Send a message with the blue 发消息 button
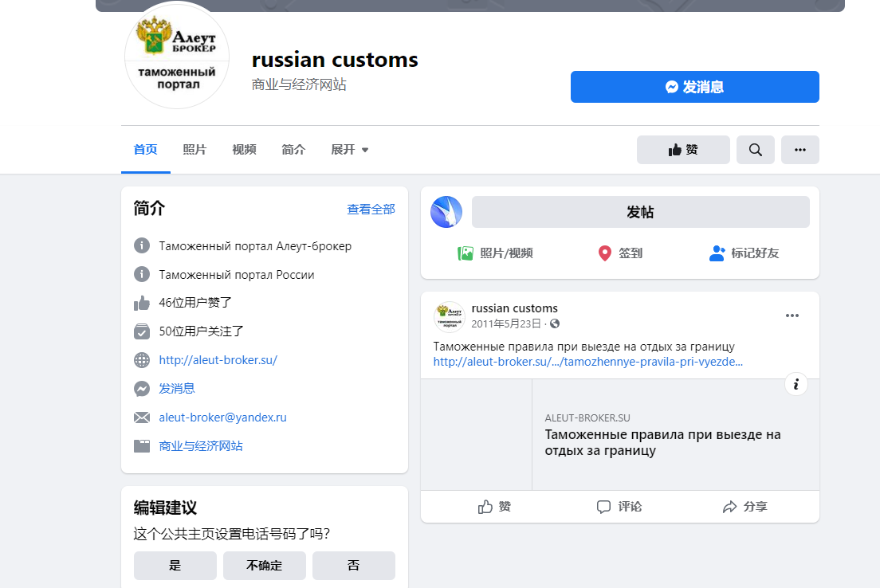880x588 pixels. [x=695, y=87]
